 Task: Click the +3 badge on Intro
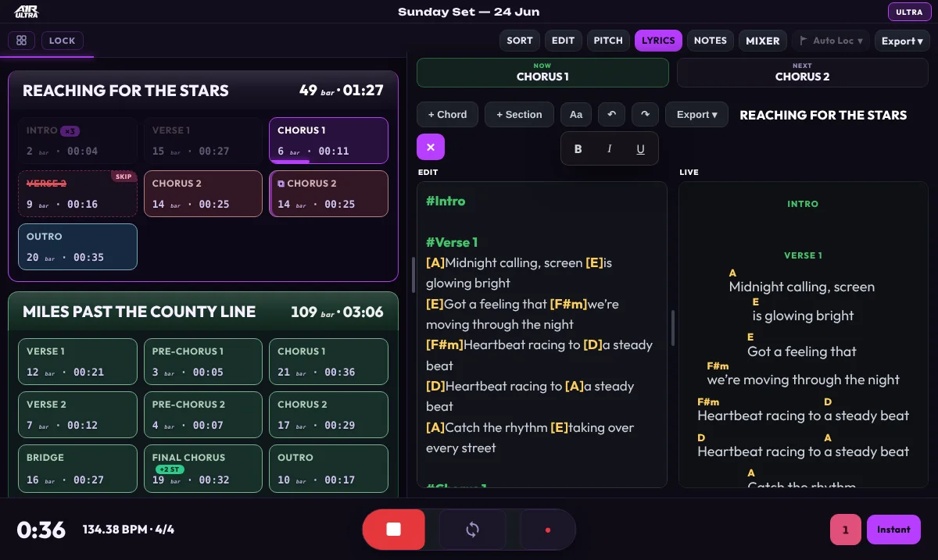[70, 130]
